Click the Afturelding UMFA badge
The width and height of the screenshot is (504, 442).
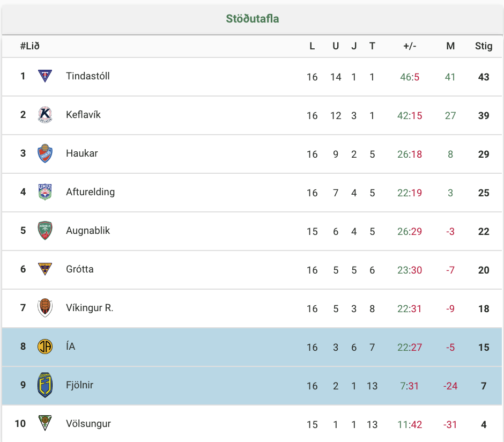[45, 192]
